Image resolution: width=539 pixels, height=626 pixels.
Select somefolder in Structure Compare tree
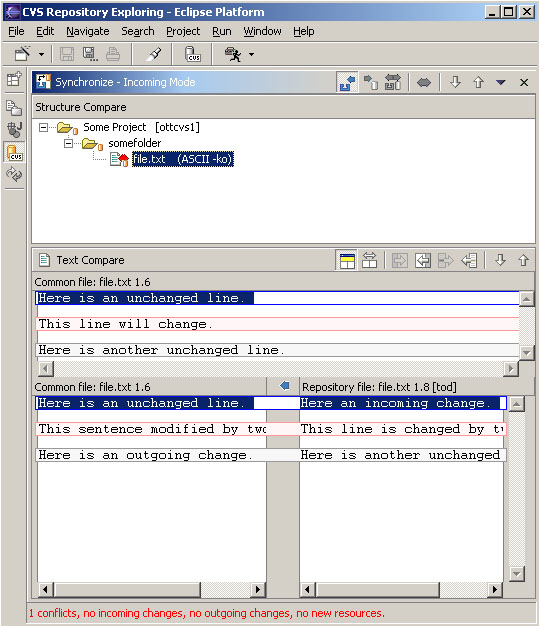(x=135, y=143)
